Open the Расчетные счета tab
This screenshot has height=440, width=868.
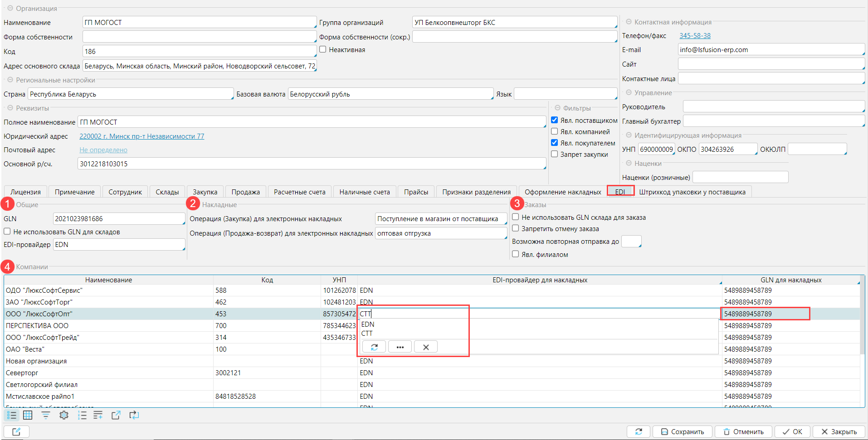[299, 192]
